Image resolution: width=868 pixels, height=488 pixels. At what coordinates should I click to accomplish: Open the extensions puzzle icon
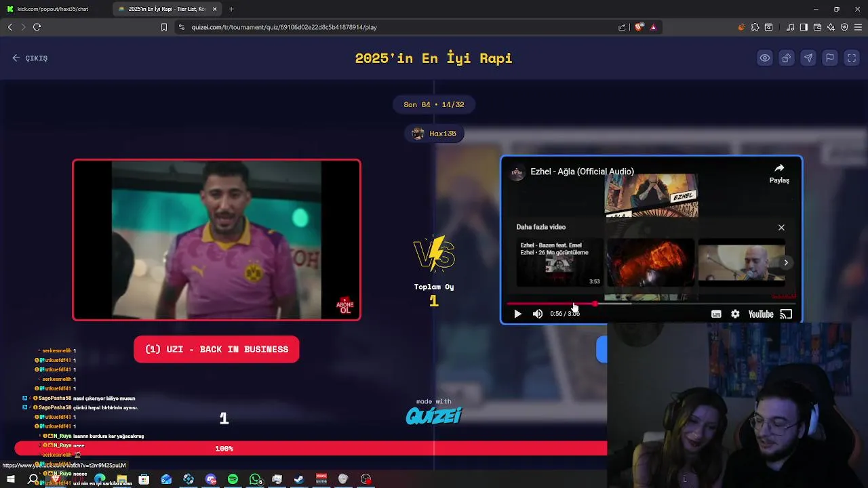(x=755, y=27)
